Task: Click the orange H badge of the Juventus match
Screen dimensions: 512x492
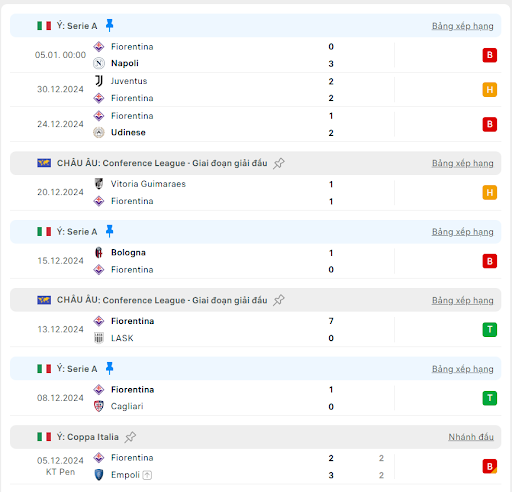Action: pos(490,90)
